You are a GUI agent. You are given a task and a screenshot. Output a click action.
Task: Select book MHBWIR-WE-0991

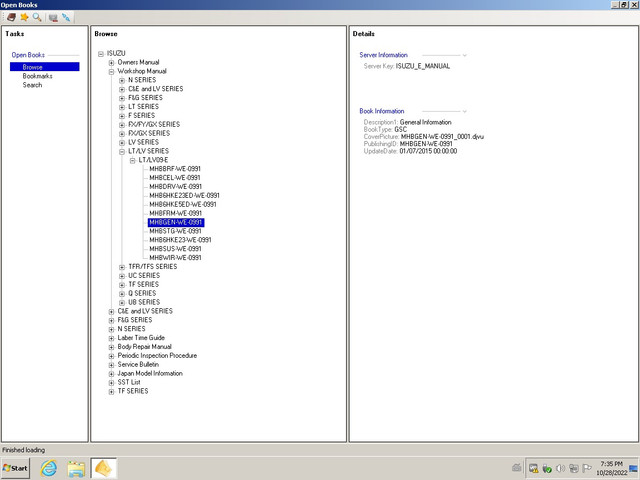coord(175,258)
